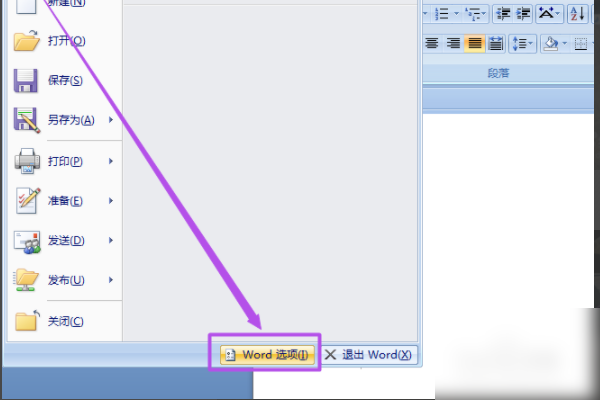
Task: Open the shading color dropdown arrow
Action: click(x=564, y=43)
